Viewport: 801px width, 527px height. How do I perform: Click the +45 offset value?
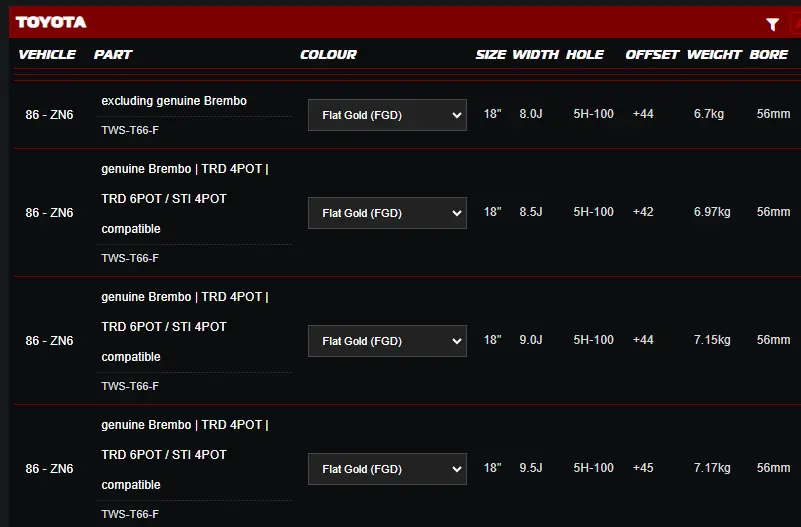643,468
